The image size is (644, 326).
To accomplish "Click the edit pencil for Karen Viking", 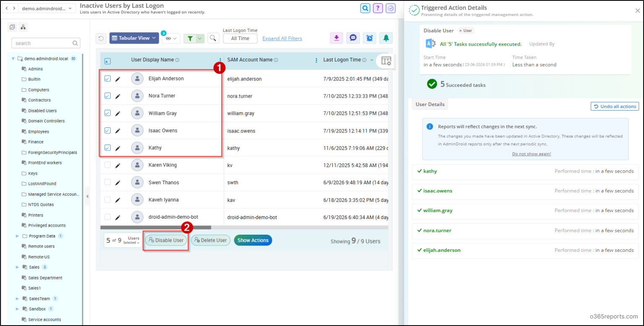I will [118, 166].
